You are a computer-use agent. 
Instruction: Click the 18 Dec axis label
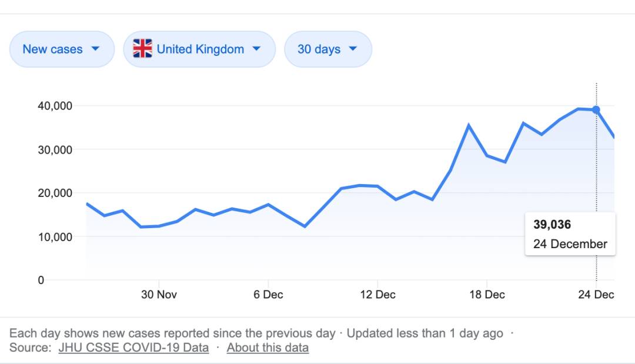pyautogui.click(x=487, y=295)
